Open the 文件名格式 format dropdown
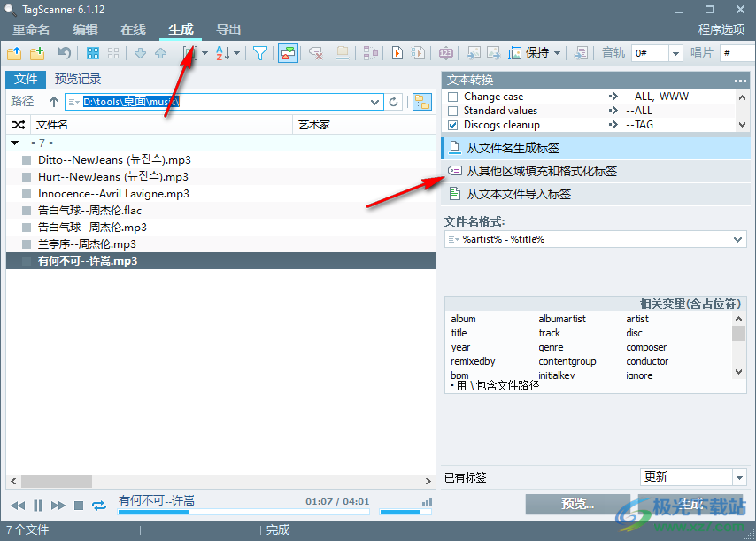 pyautogui.click(x=737, y=238)
